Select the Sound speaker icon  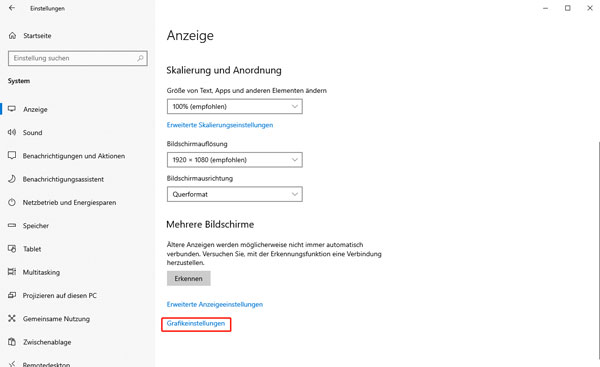pos(12,132)
